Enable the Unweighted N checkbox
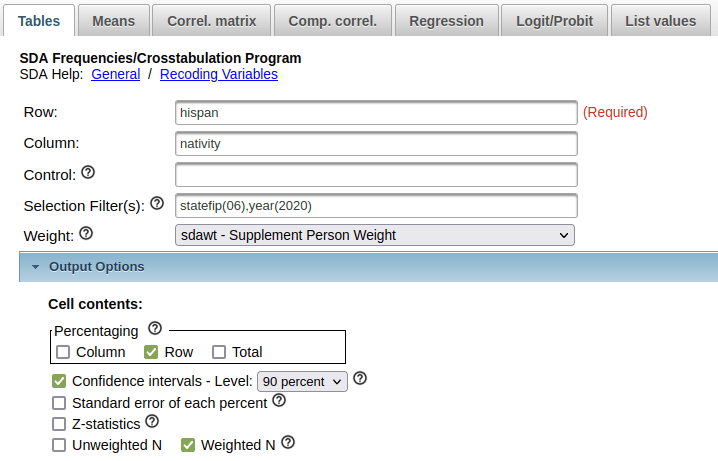Image resolution: width=718 pixels, height=461 pixels. tap(59, 445)
